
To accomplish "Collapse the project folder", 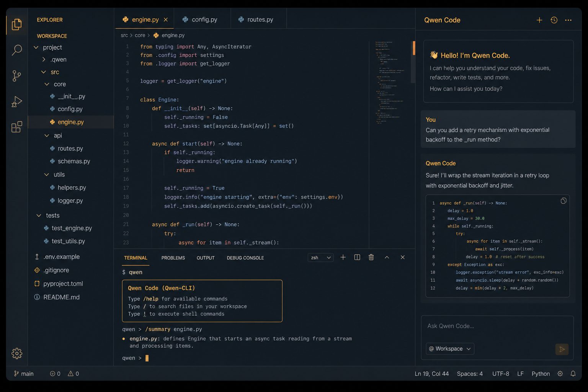I will [x=36, y=47].
